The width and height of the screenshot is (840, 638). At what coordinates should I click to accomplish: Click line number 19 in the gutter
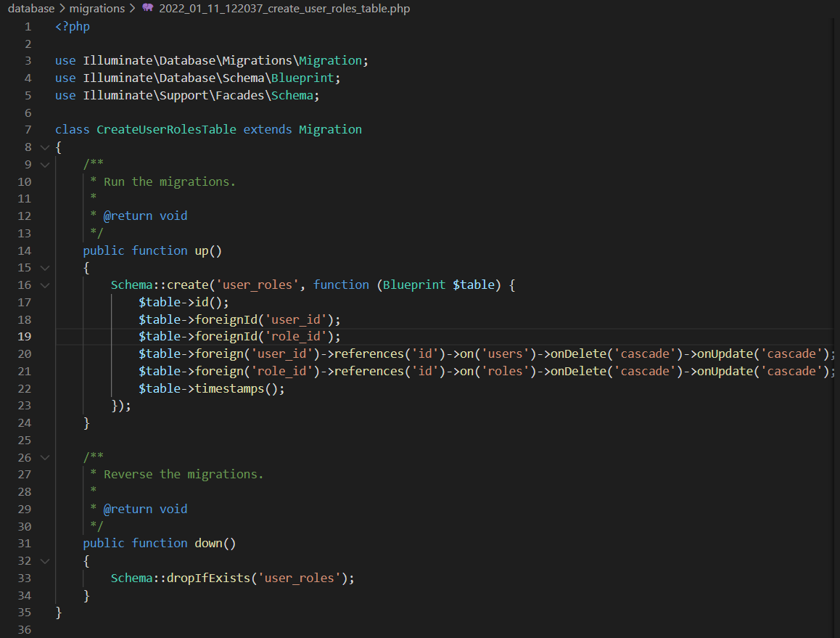pyautogui.click(x=24, y=337)
